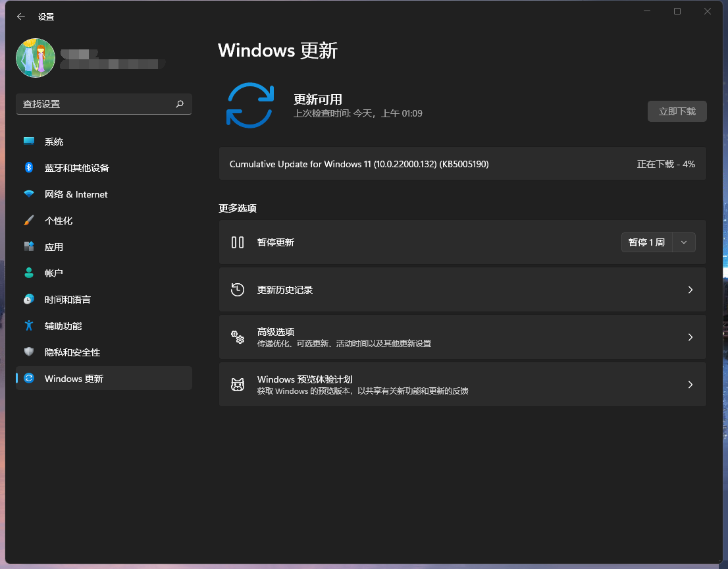Viewport: 728px width, 569px height.
Task: Open 更新历史记录 page
Action: pyautogui.click(x=463, y=289)
